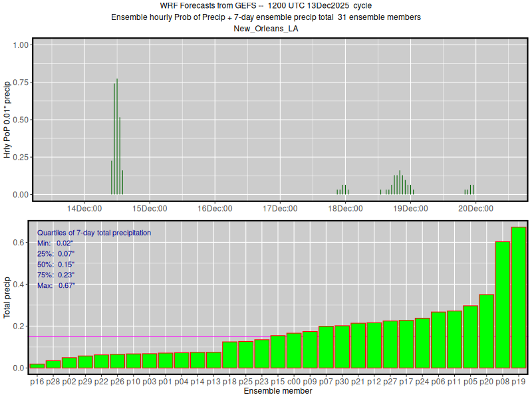
Task: Click the p20 ensemble member bar
Action: point(487,331)
